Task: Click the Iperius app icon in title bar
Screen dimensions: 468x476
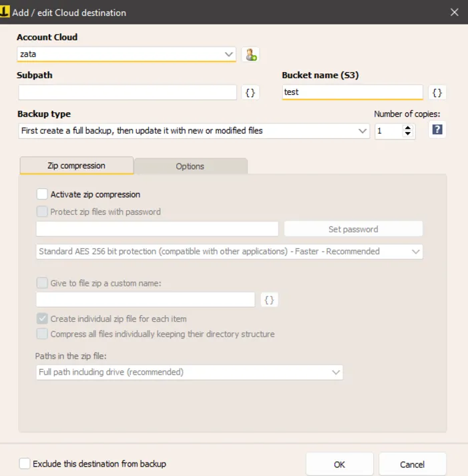Action: (4, 12)
